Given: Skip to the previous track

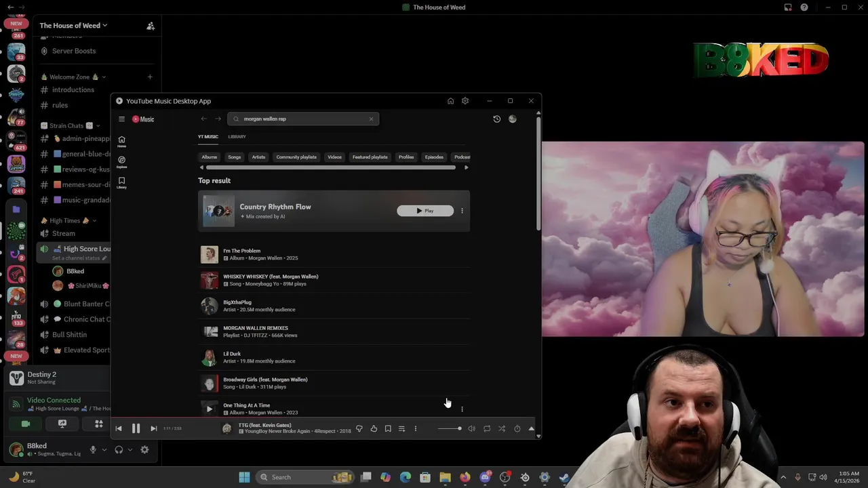Looking at the screenshot, I should coord(119,428).
